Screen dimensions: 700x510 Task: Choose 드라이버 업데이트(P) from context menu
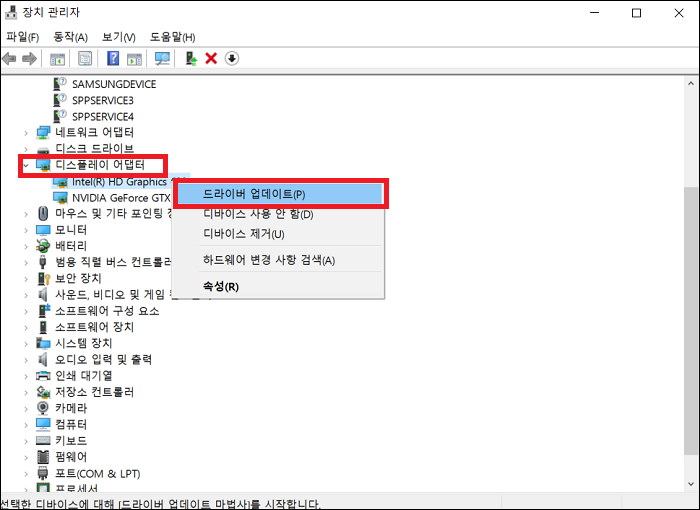tap(279, 194)
